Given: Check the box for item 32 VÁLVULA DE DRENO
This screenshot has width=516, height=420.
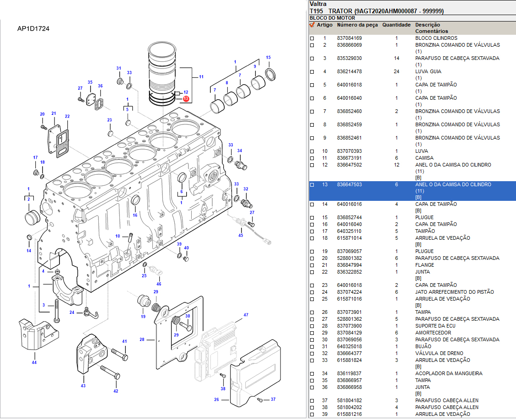Looking at the screenshot, I should [x=312, y=354].
